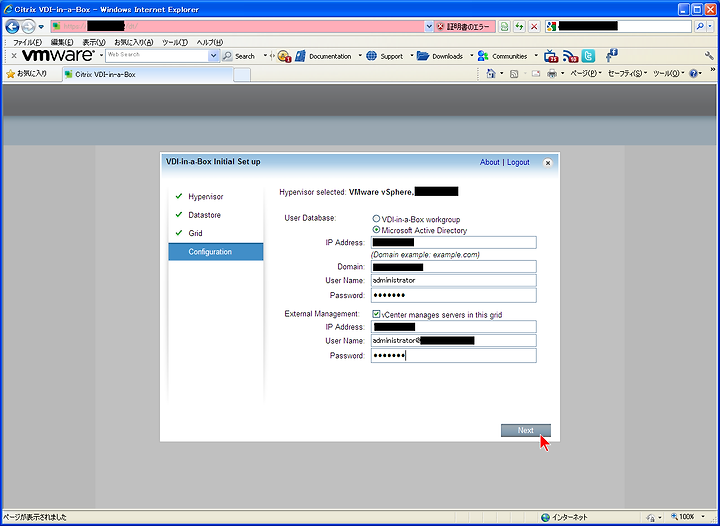The image size is (720, 526).
Task: Click the Next button
Action: (x=526, y=430)
